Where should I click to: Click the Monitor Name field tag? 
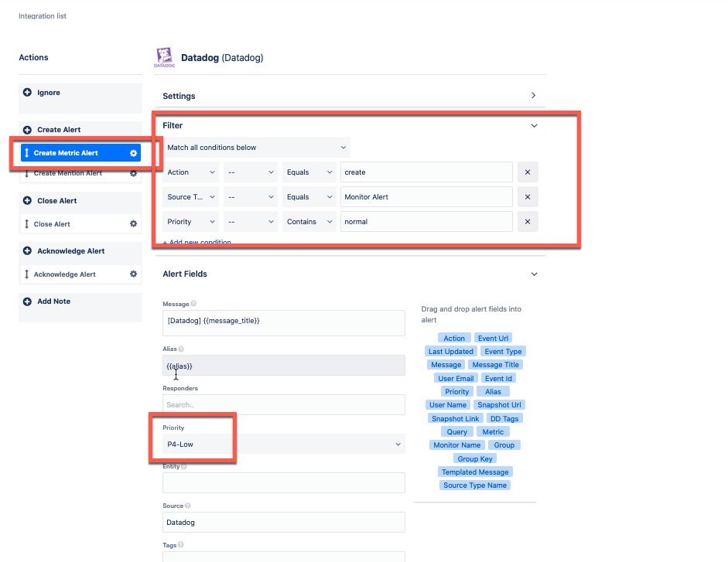coord(457,444)
